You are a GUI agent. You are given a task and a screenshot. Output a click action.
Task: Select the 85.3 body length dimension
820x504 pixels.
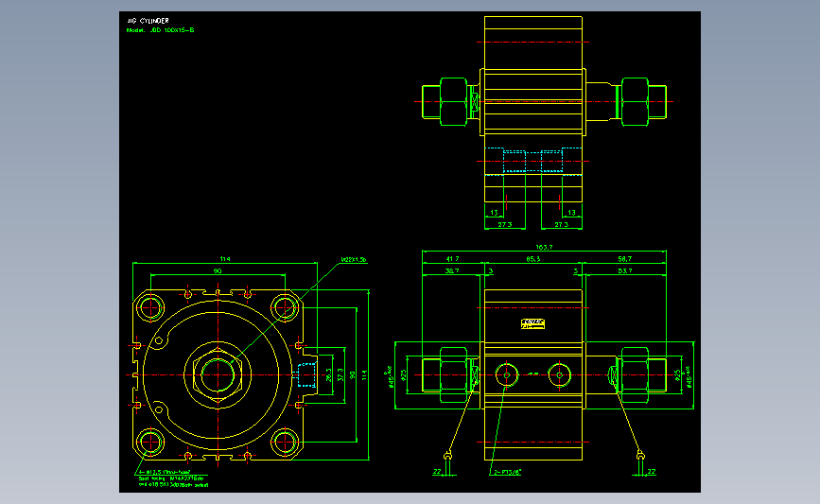[x=532, y=259]
